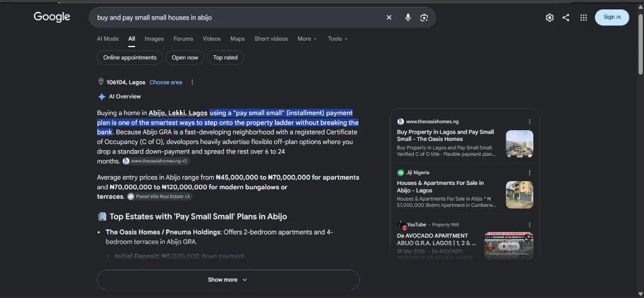644x298 pixels.
Task: Apply Top rated filter chip
Action: [226, 57]
